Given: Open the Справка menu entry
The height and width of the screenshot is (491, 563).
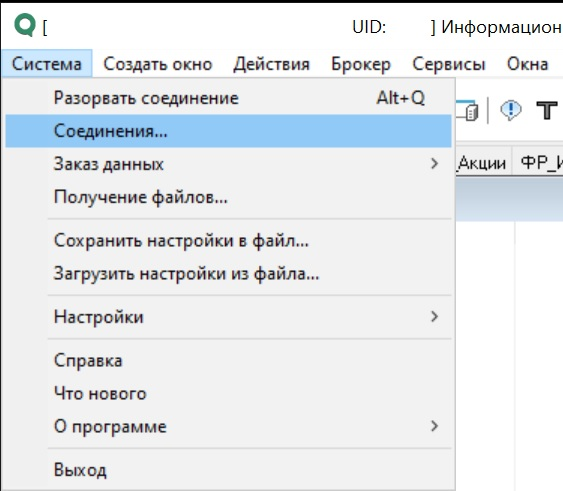Looking at the screenshot, I should 228,360.
